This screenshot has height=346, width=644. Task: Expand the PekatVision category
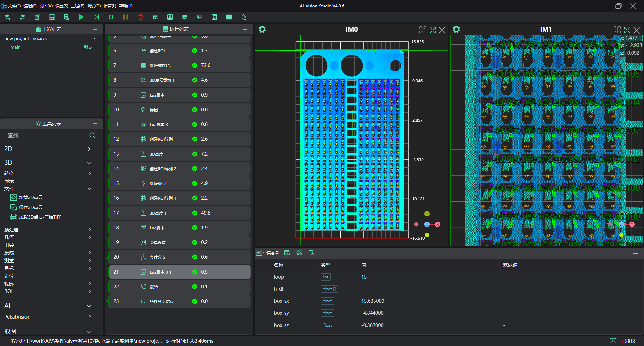[90, 317]
